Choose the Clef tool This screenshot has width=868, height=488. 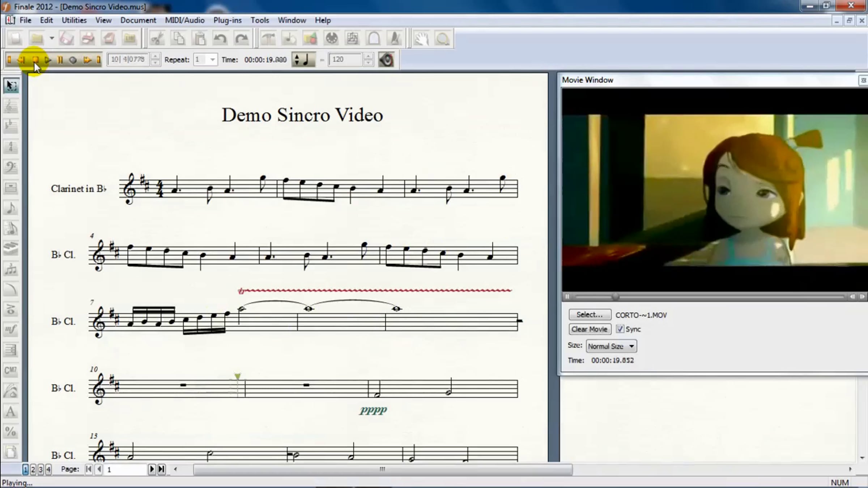click(10, 167)
